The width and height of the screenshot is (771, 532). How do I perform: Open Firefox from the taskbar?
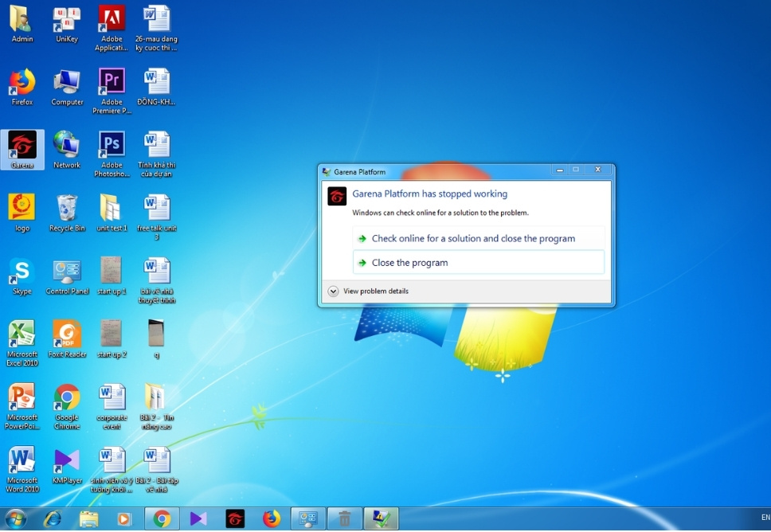click(x=271, y=518)
